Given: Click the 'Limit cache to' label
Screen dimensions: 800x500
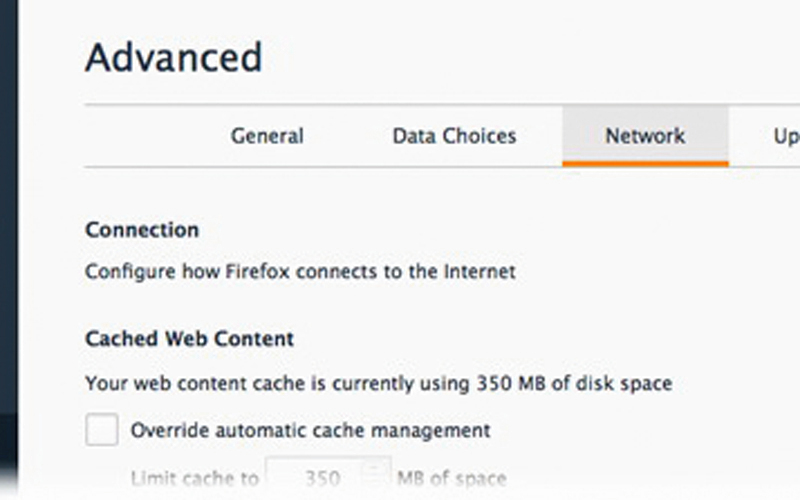Looking at the screenshot, I should coord(194,479).
